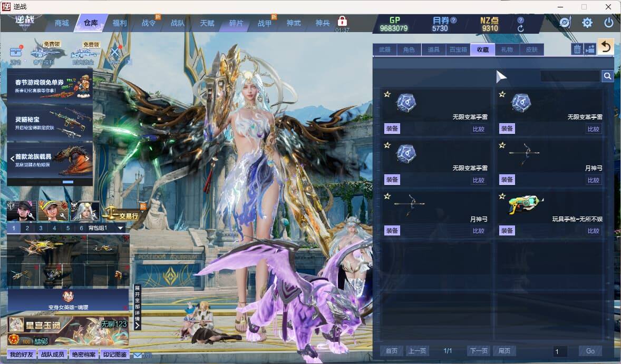
Task: Open 我的好友 friends list
Action: pyautogui.click(x=22, y=355)
